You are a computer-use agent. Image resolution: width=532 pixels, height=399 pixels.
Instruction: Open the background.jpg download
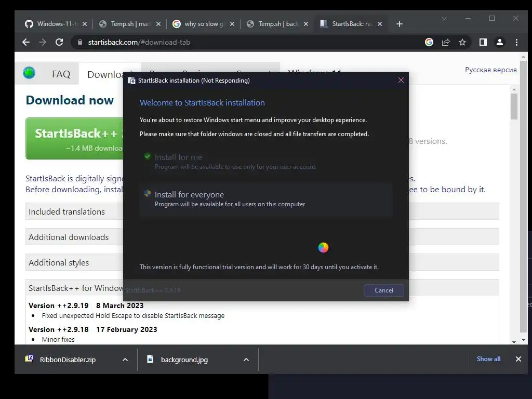coord(184,360)
